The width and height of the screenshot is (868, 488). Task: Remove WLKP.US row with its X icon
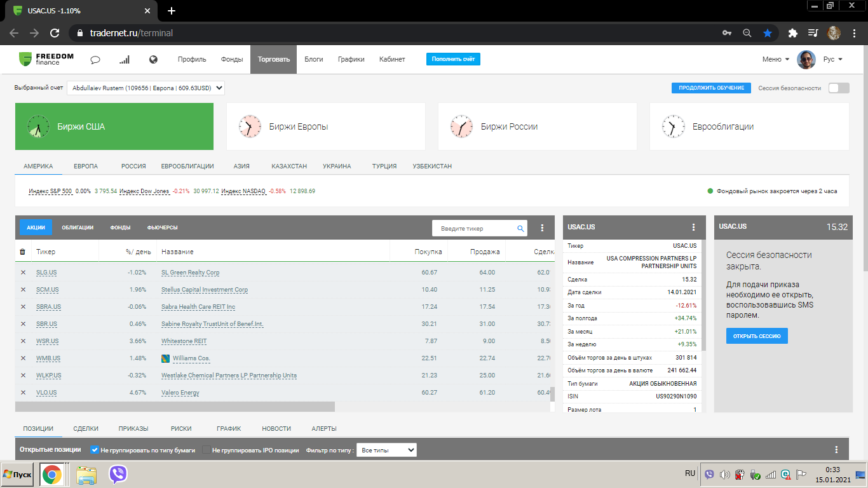24,376
